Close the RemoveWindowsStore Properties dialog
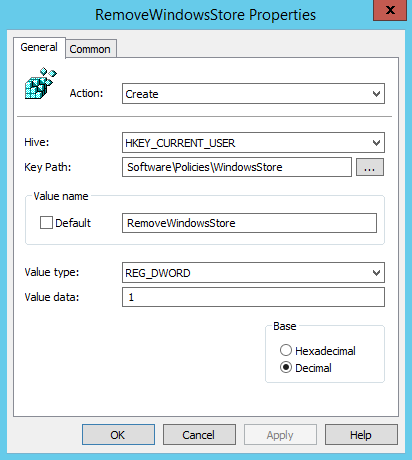This screenshot has height=460, width=412. coord(390,10)
